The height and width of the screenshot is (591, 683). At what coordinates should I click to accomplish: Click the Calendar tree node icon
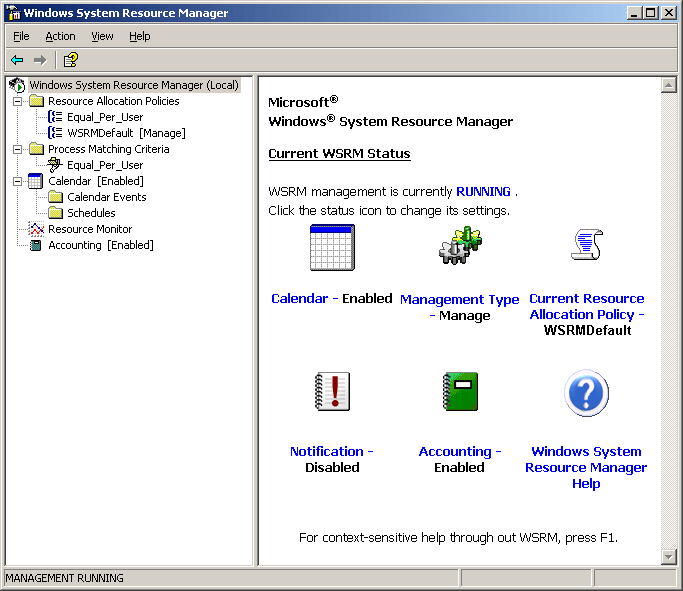(35, 181)
